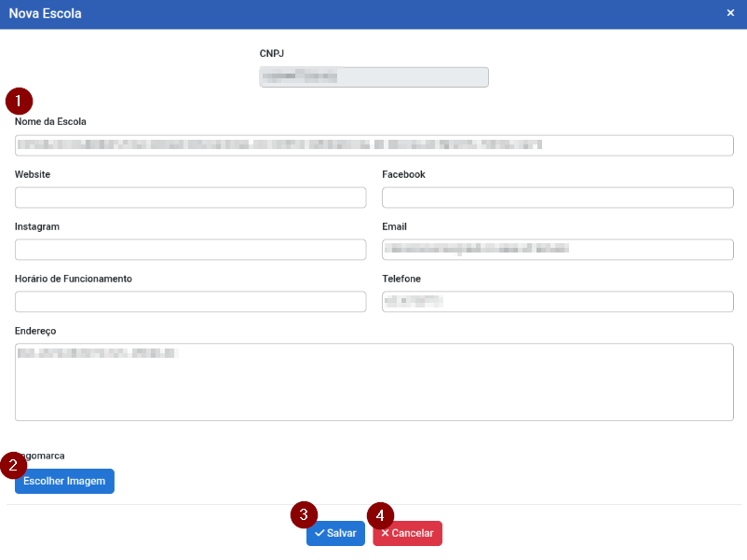The height and width of the screenshot is (560, 747).
Task: Click the Instagram input field
Action: pos(190,250)
